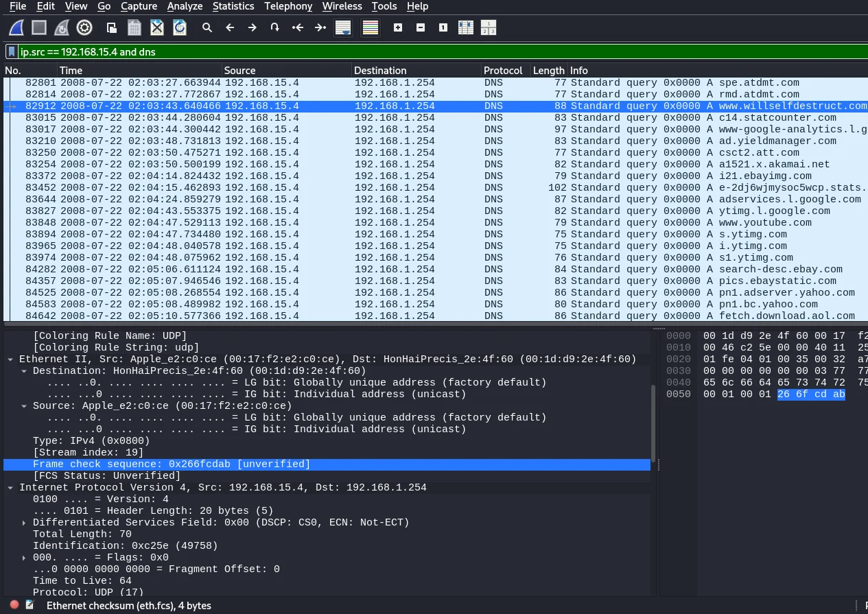Open the View menu
Image resolution: width=868 pixels, height=614 pixels.
click(76, 6)
